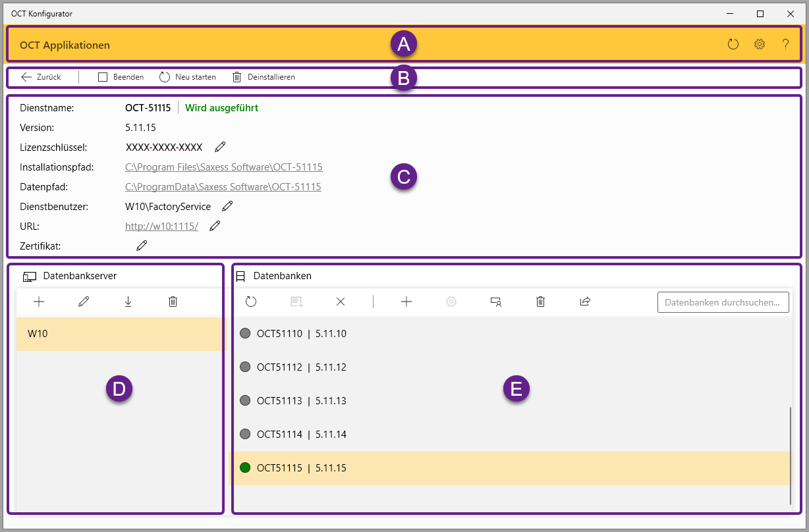Select the OCT51115 database entry
Screen dimensions: 809x532
pos(301,468)
